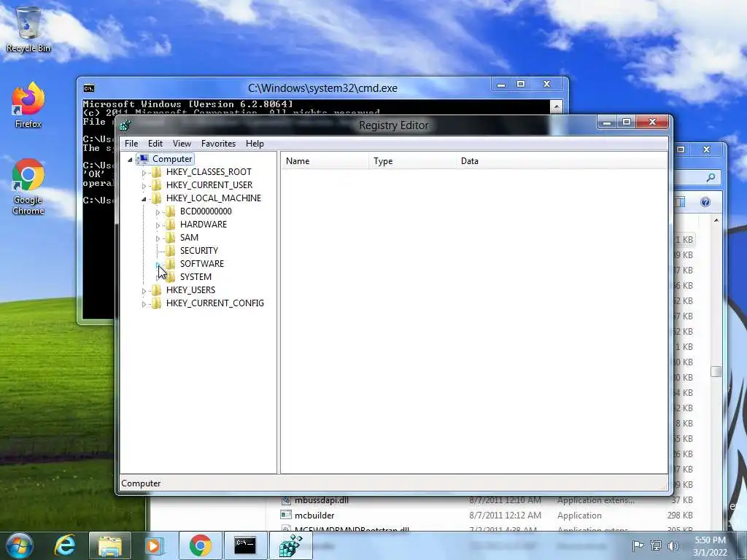Image resolution: width=747 pixels, height=560 pixels.
Task: Close the Registry Editor window
Action: click(653, 122)
